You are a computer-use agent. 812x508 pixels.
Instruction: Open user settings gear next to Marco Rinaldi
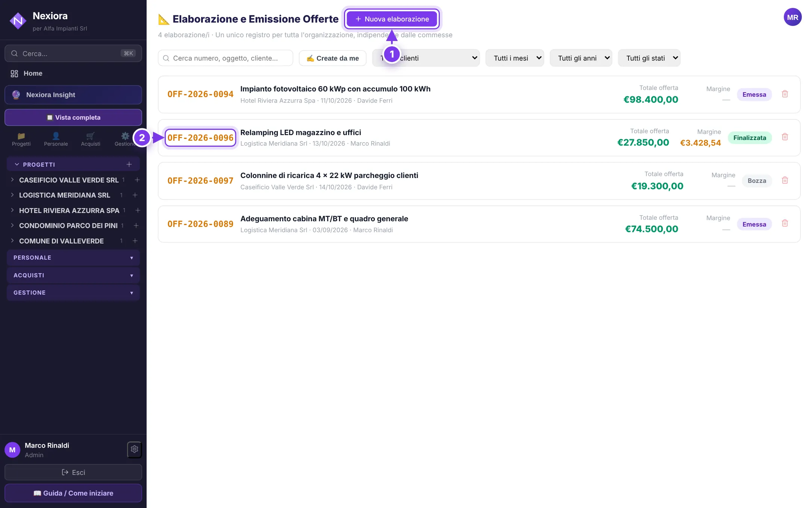[135, 449]
